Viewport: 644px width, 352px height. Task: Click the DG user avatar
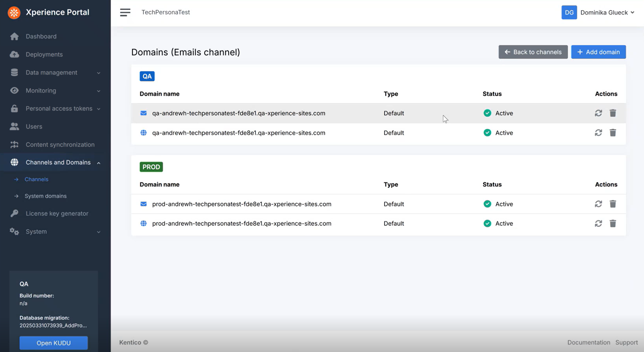click(x=569, y=13)
